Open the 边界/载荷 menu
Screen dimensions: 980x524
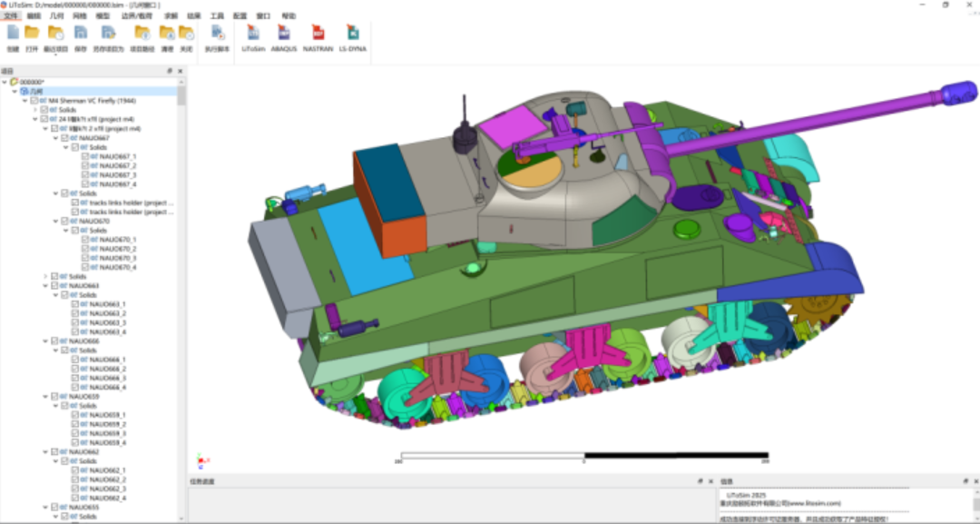click(136, 15)
